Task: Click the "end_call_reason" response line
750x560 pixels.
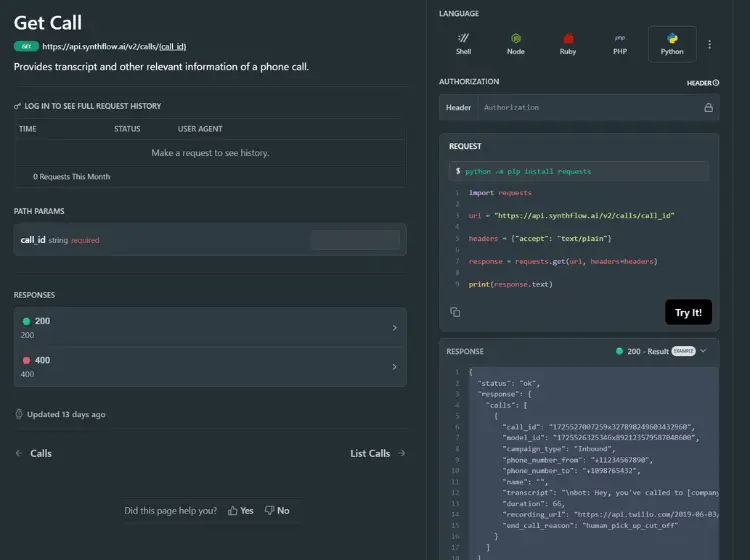Action: coord(590,526)
